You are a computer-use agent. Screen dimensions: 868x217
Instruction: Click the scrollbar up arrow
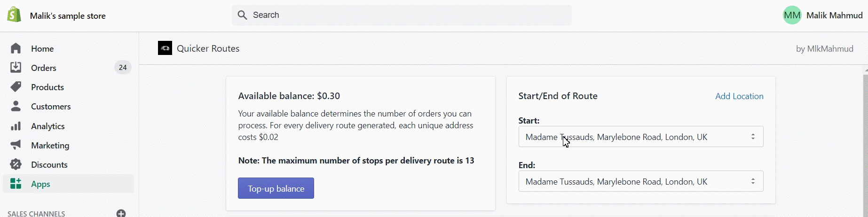(866, 70)
